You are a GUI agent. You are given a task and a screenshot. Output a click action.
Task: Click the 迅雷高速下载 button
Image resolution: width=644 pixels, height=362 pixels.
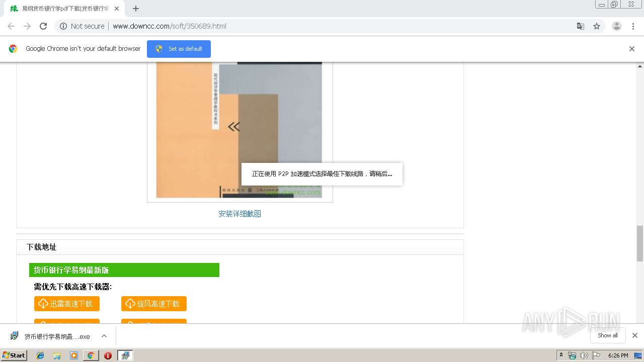67,304
